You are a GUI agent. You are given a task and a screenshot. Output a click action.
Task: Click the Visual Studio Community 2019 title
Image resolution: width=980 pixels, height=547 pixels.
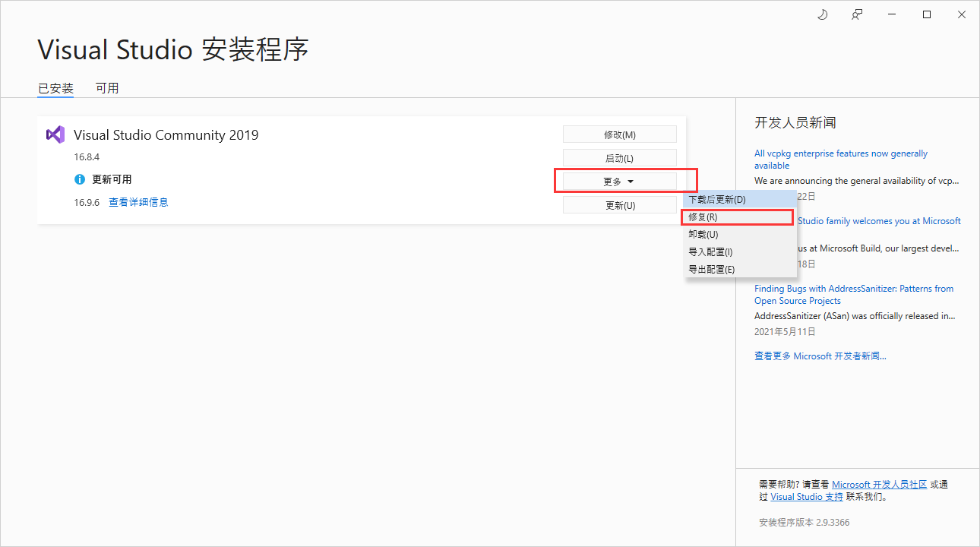(166, 135)
